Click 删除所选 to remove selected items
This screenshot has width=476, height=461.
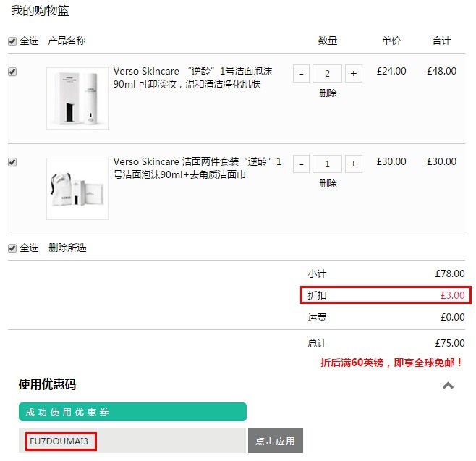(67, 248)
